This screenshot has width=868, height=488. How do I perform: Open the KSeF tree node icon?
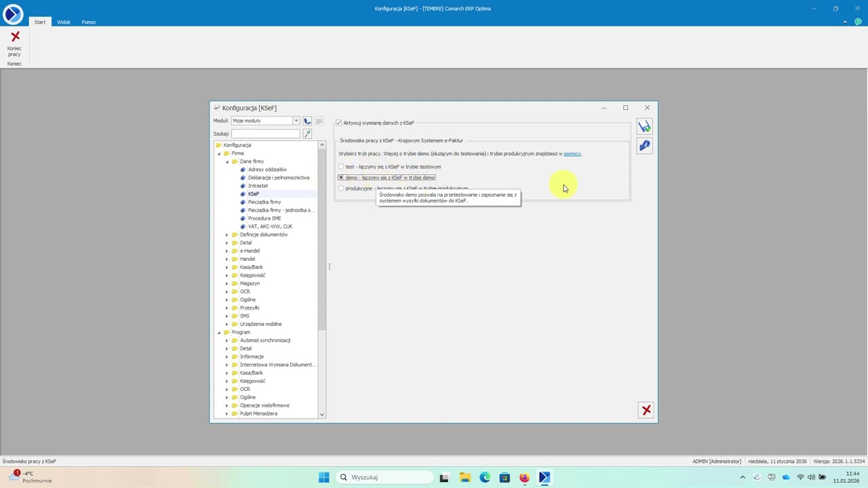coord(243,194)
